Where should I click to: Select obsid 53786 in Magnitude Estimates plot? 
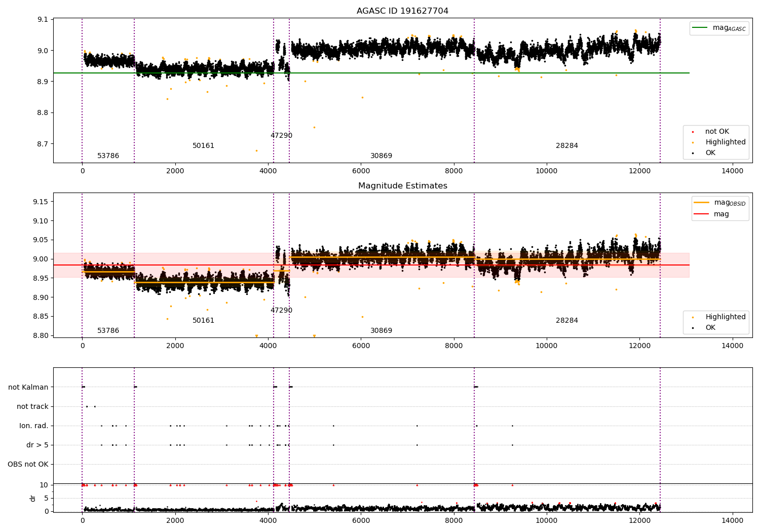coord(108,331)
